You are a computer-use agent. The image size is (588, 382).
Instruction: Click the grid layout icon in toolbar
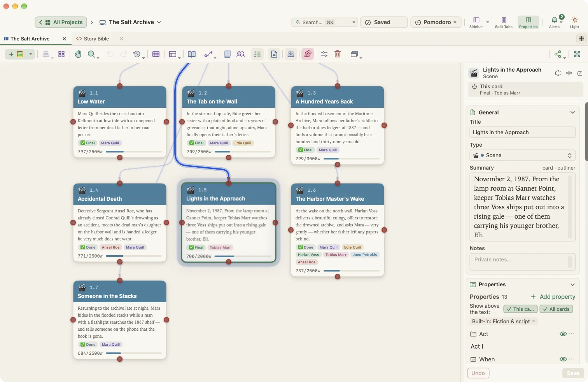pos(61,54)
